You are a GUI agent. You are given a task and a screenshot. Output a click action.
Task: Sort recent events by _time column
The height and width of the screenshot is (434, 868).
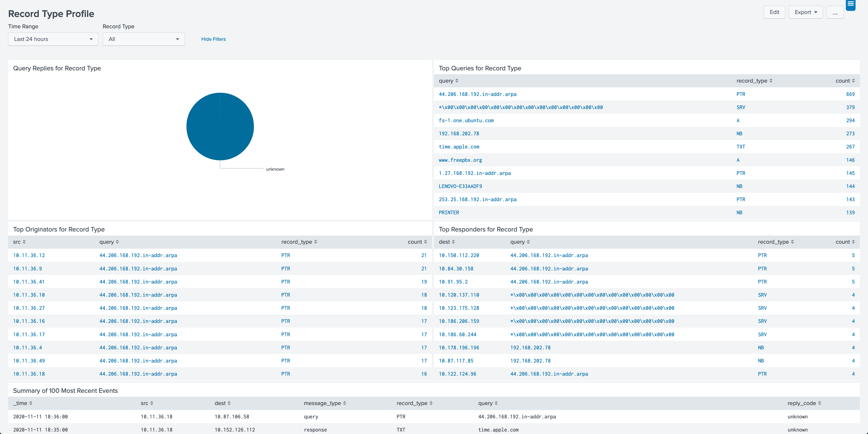click(x=23, y=403)
